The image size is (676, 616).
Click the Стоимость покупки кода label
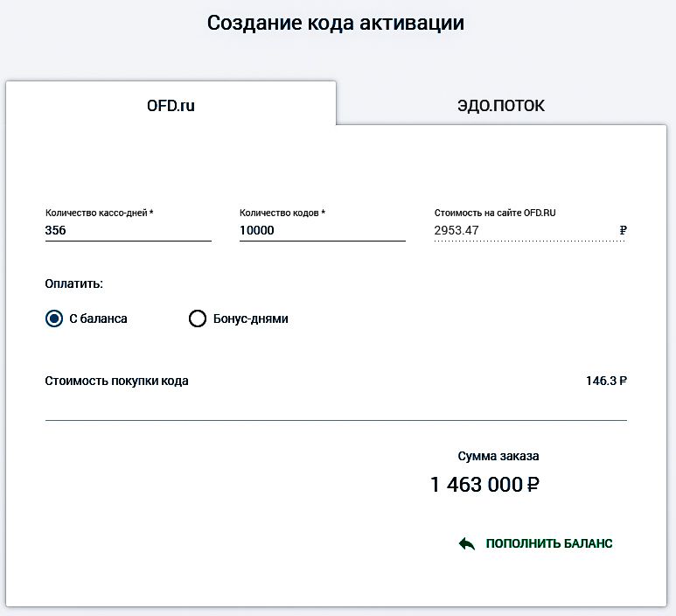coord(116,381)
